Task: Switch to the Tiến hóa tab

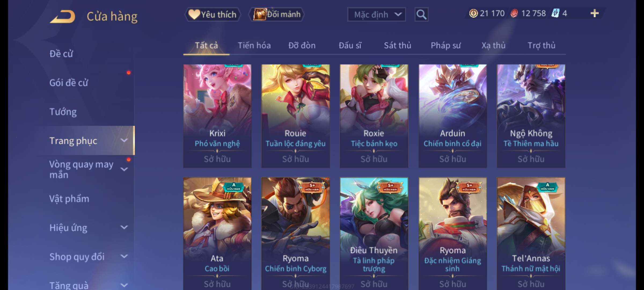Action: pyautogui.click(x=254, y=45)
